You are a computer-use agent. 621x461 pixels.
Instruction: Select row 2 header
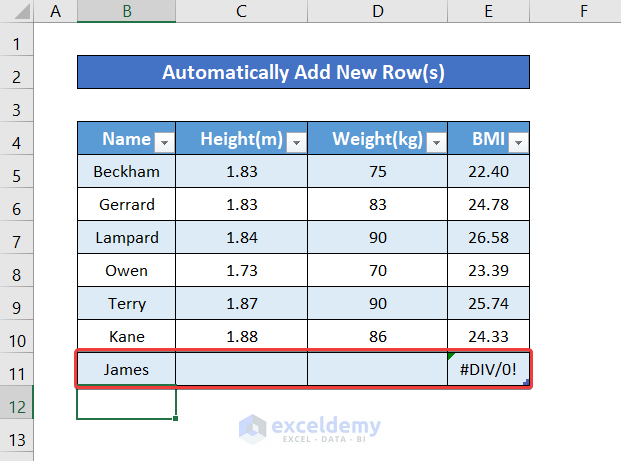click(x=17, y=72)
